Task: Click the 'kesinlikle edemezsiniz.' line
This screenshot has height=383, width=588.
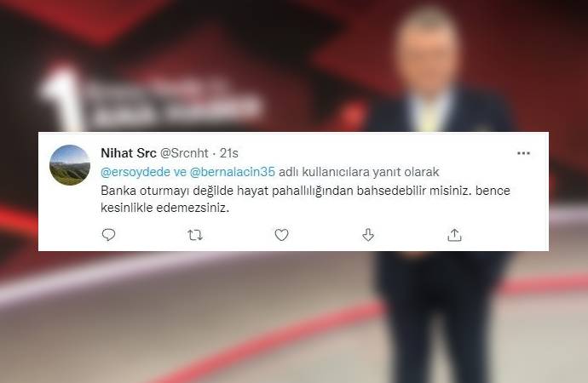Action: pos(164,208)
